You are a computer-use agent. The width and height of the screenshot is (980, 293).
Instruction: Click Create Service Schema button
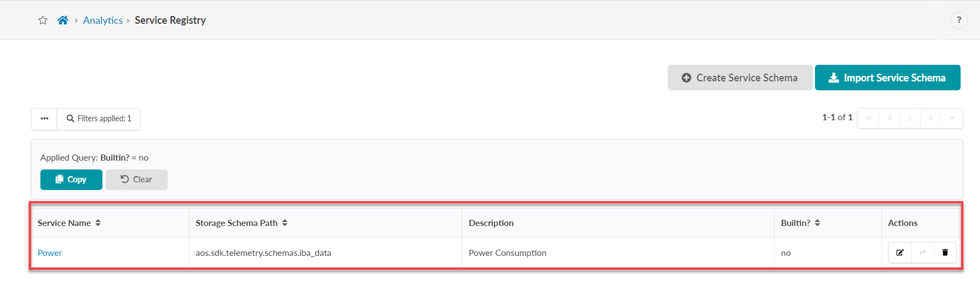[740, 78]
